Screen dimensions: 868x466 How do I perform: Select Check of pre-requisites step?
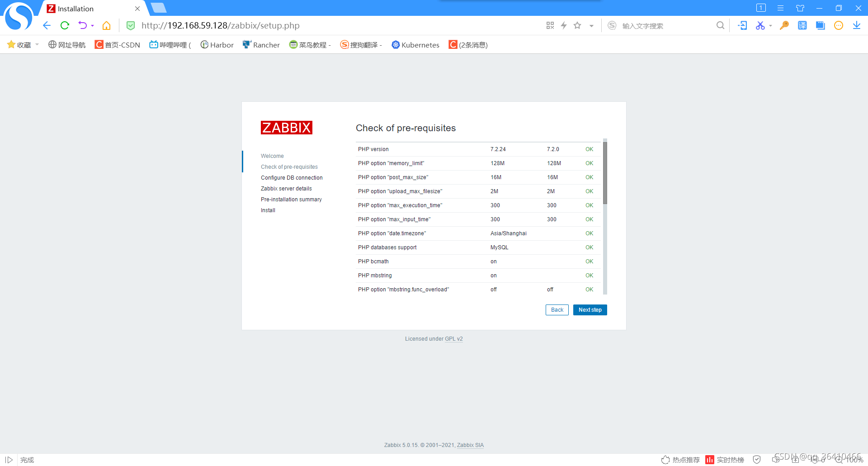pos(289,167)
